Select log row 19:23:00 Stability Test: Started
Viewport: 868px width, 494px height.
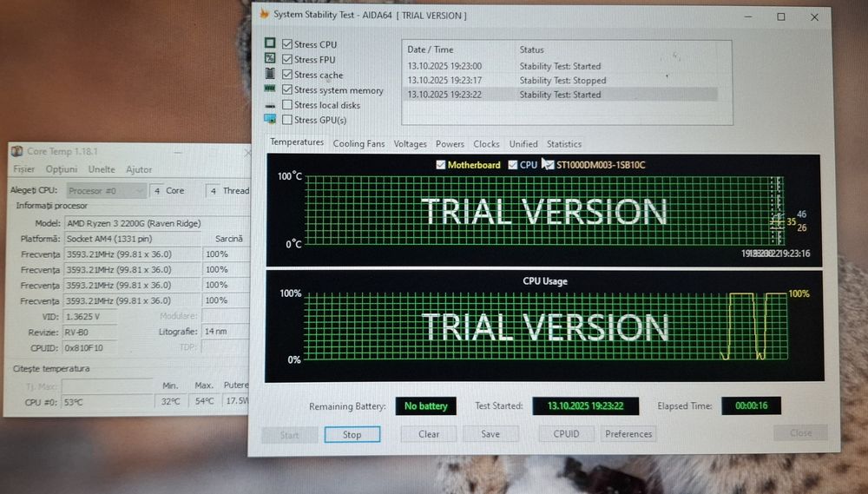562,66
